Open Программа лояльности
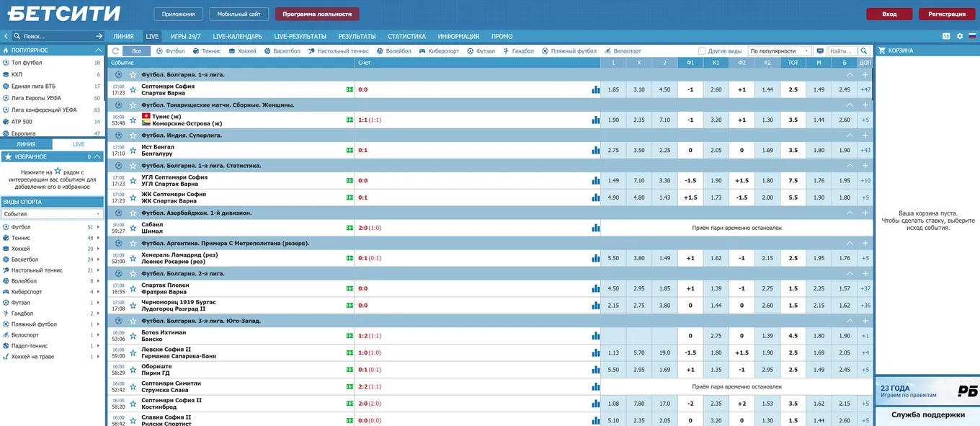The height and width of the screenshot is (426, 980). [x=317, y=14]
